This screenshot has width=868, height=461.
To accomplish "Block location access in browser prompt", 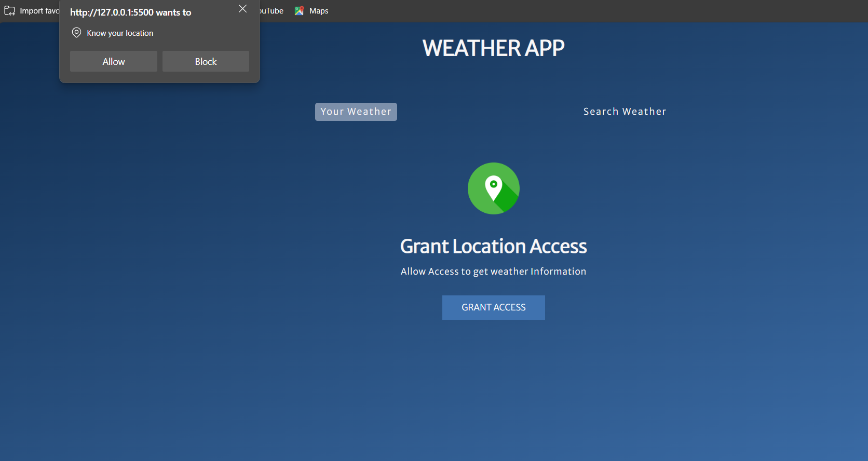I will pos(206,61).
